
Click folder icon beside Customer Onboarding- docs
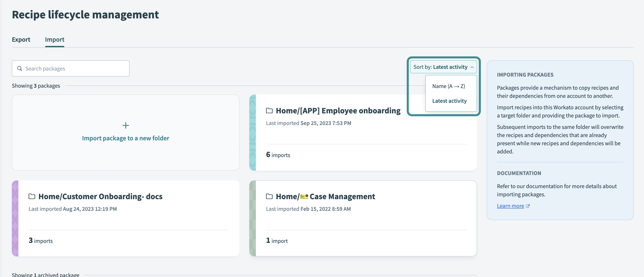tap(32, 196)
